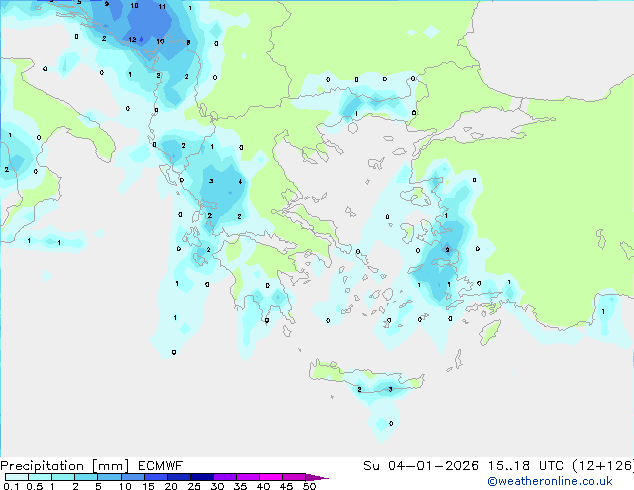634x490 pixels.
Task: Select the 5–10 mm legend color swatch
Action: tap(110, 477)
